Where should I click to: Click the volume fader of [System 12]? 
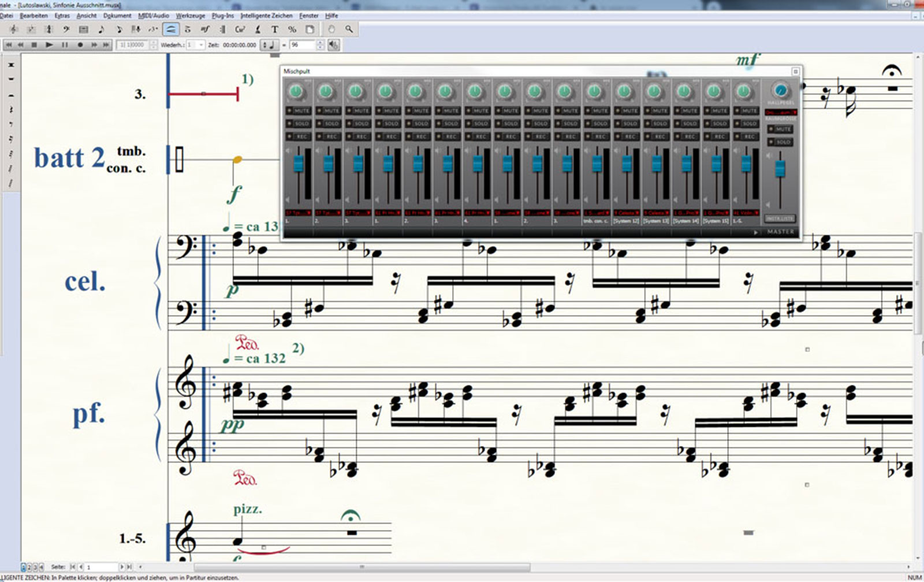coord(627,164)
